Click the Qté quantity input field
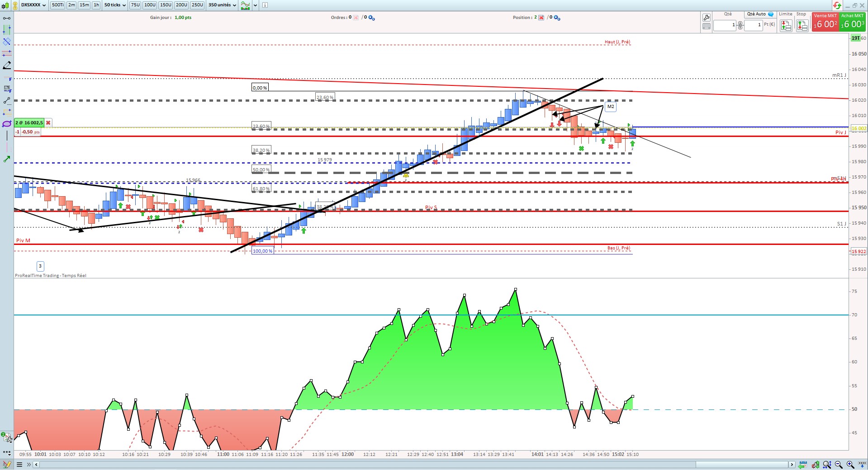Image resolution: width=868 pixels, height=470 pixels. click(x=725, y=25)
